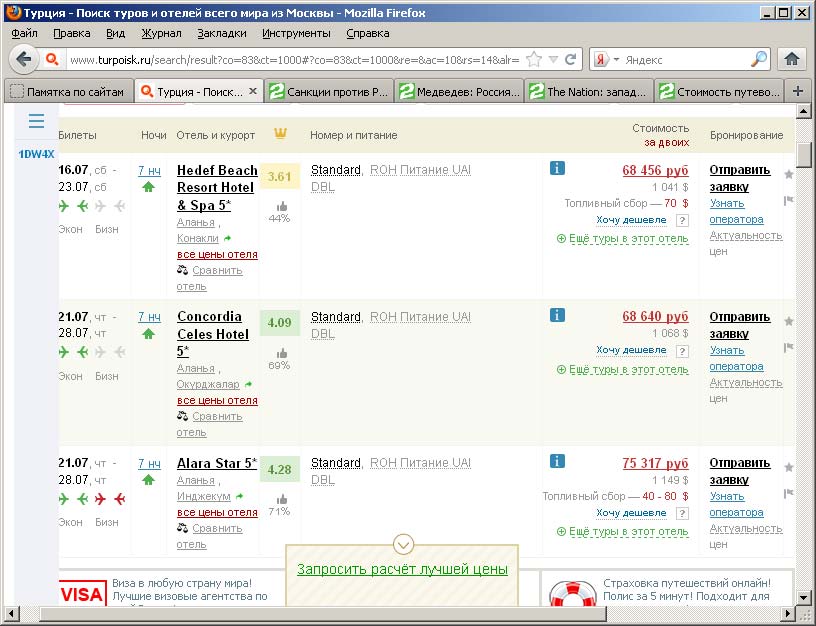
Task: Click green house icon under Hedef 7 нч
Action: [x=149, y=186]
